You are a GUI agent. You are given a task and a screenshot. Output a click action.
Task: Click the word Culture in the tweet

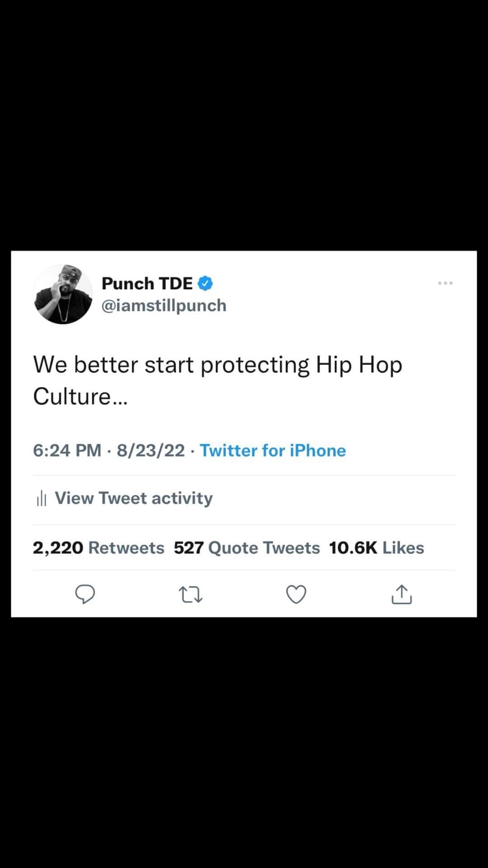point(72,396)
